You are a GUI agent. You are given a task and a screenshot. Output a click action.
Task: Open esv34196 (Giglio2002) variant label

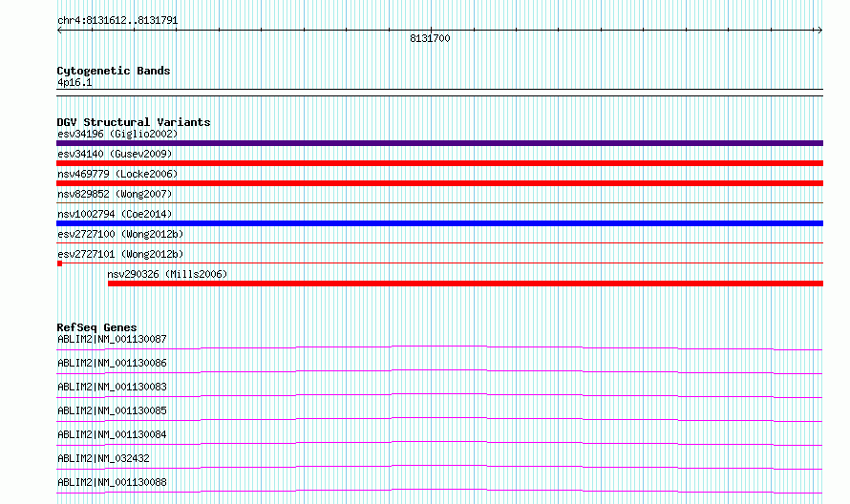pyautogui.click(x=117, y=134)
